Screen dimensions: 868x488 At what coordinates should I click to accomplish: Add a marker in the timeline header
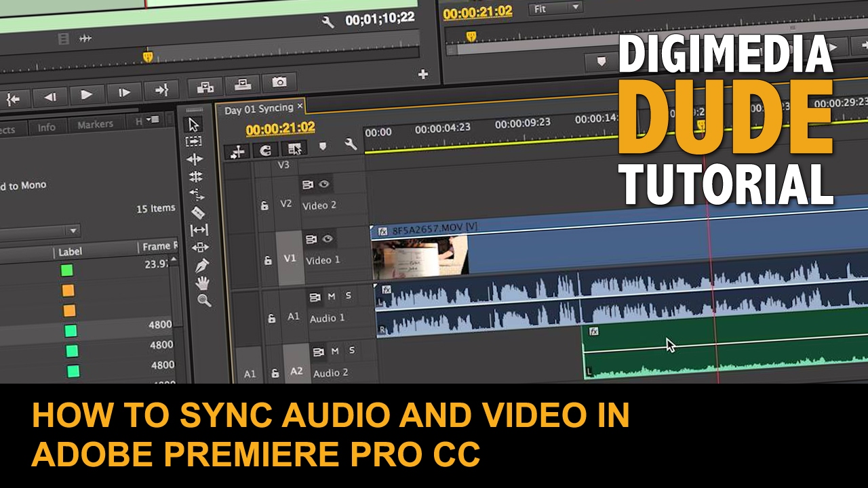[322, 146]
